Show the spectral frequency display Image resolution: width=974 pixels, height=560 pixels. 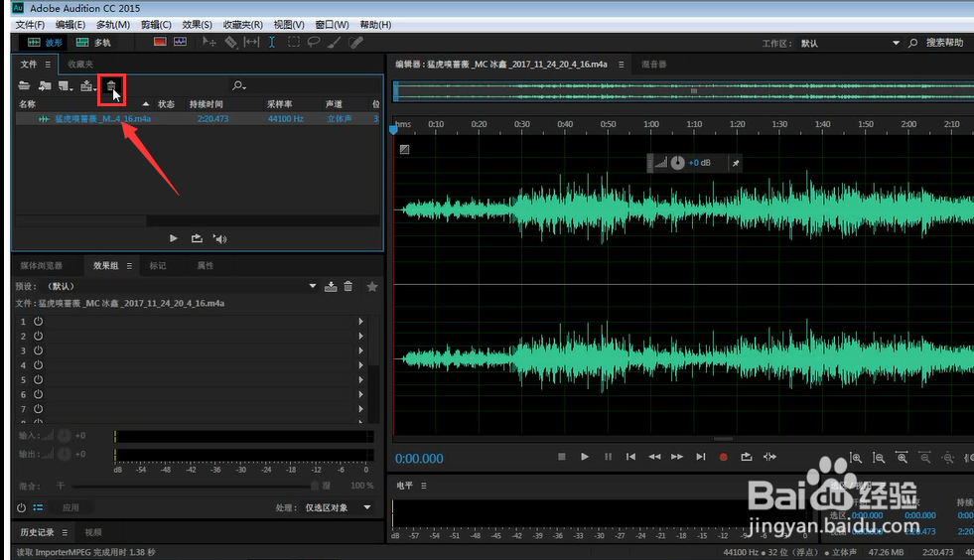[160, 42]
